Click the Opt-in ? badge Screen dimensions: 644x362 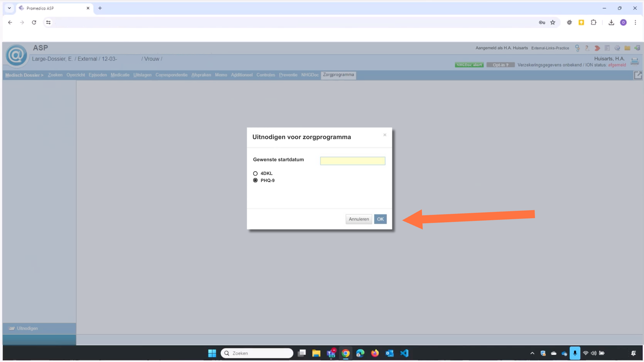click(x=500, y=65)
